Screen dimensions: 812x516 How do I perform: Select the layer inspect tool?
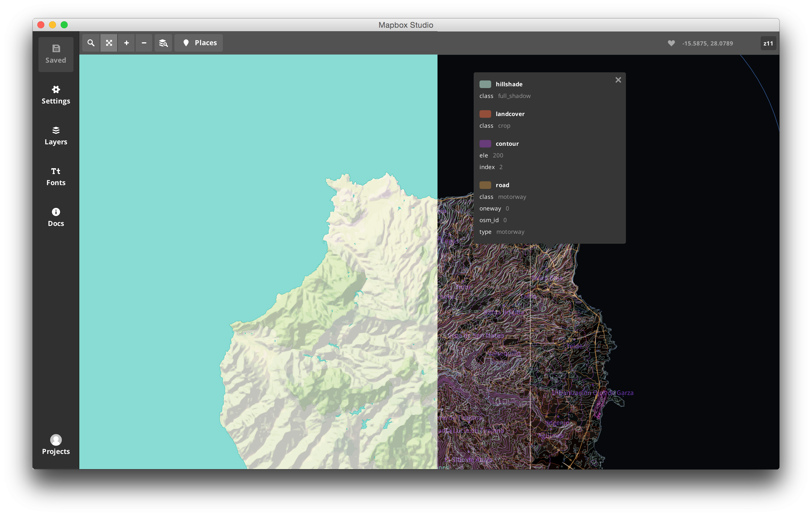pos(163,43)
